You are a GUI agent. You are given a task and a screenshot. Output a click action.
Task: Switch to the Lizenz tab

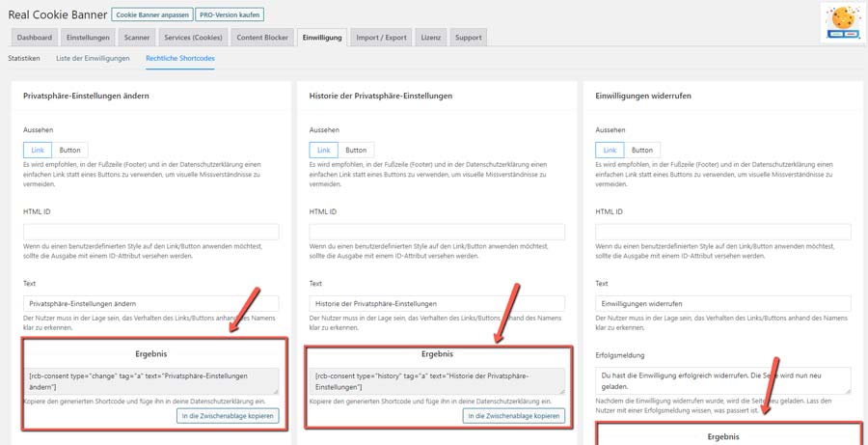[431, 38]
